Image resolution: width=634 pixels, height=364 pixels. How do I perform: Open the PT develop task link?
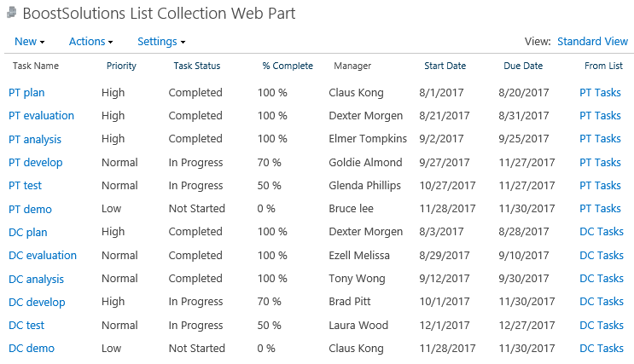(36, 163)
